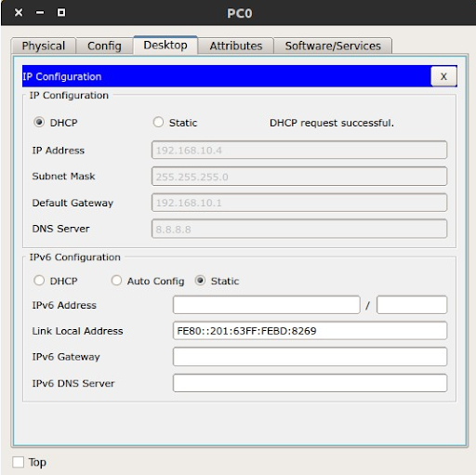Image resolution: width=476 pixels, height=475 pixels.
Task: Click the IPv6 prefix length field
Action: [x=412, y=305]
